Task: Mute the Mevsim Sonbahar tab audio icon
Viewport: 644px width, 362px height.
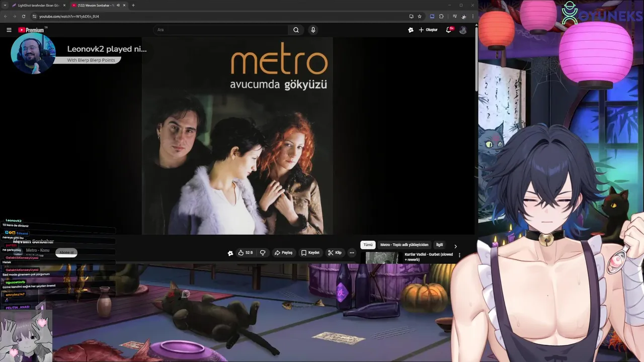Action: click(x=117, y=5)
